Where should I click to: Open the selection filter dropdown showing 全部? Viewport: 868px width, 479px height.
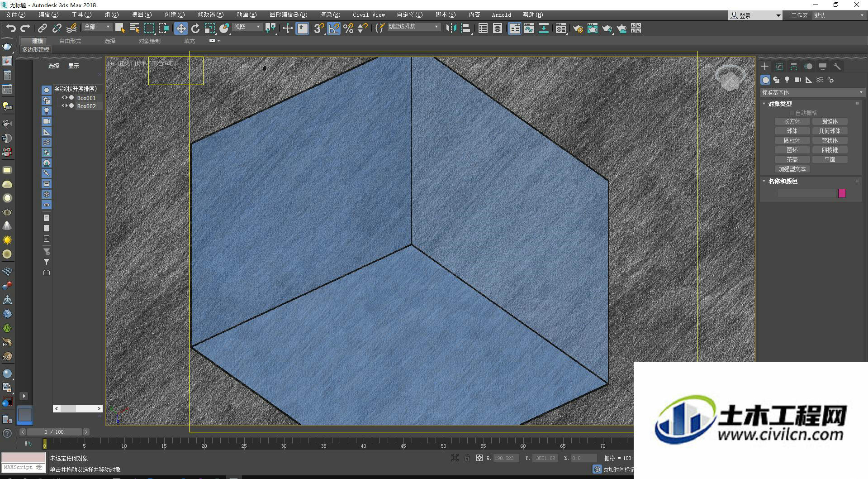click(x=97, y=27)
